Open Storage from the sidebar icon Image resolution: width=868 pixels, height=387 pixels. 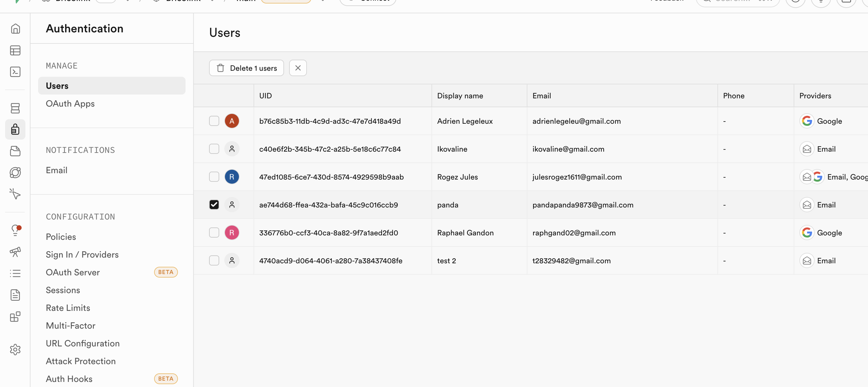click(15, 151)
